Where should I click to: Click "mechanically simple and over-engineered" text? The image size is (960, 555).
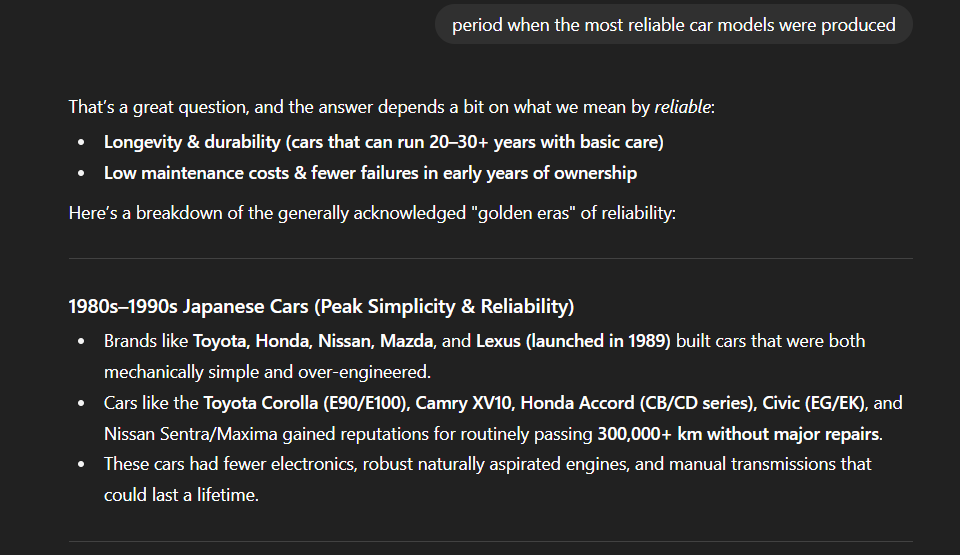pyautogui.click(x=267, y=372)
